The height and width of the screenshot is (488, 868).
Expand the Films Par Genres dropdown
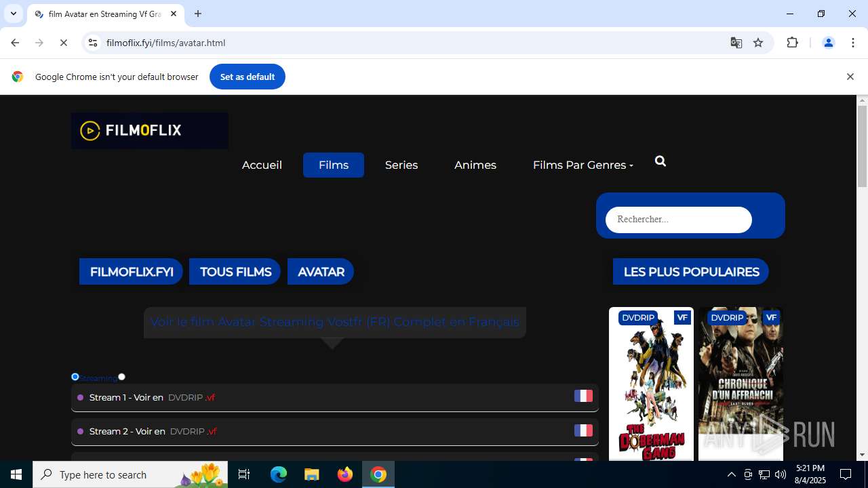583,165
